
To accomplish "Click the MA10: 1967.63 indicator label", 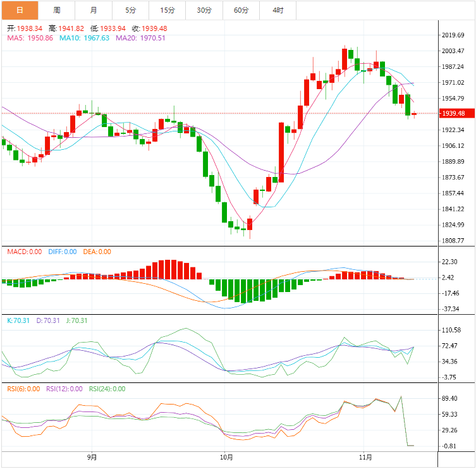I will (x=84, y=38).
